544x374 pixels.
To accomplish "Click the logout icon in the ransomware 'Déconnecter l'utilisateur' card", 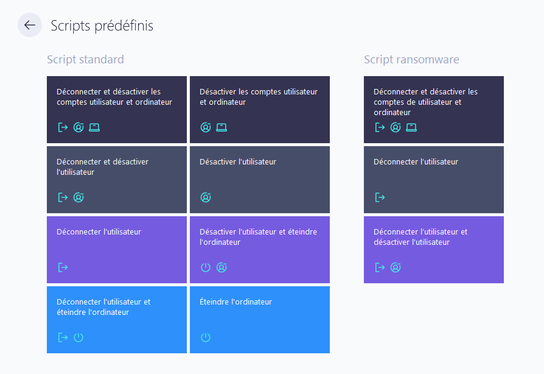I will [380, 197].
